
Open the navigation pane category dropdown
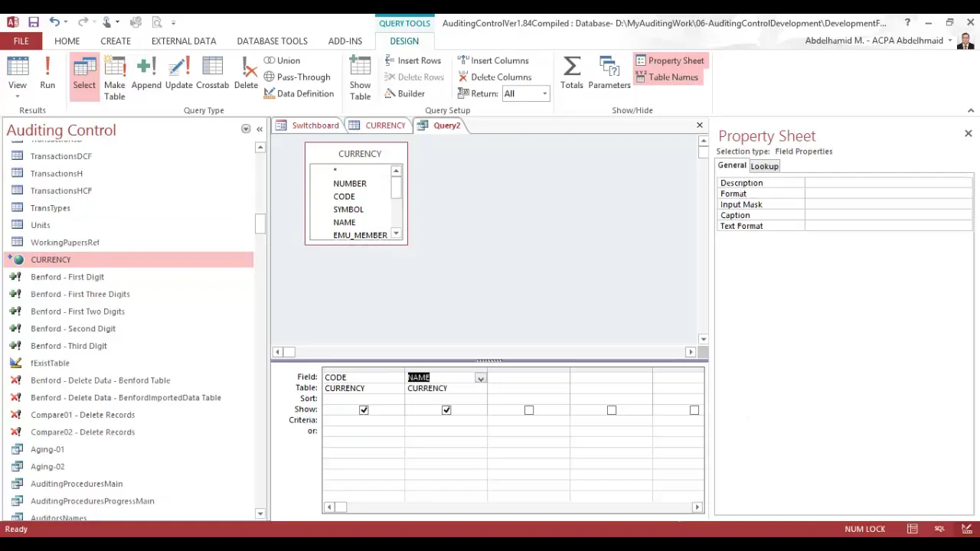(246, 129)
